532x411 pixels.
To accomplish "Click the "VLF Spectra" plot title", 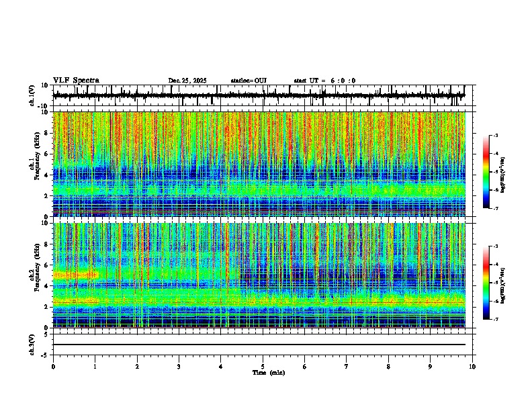I will 76,81.
